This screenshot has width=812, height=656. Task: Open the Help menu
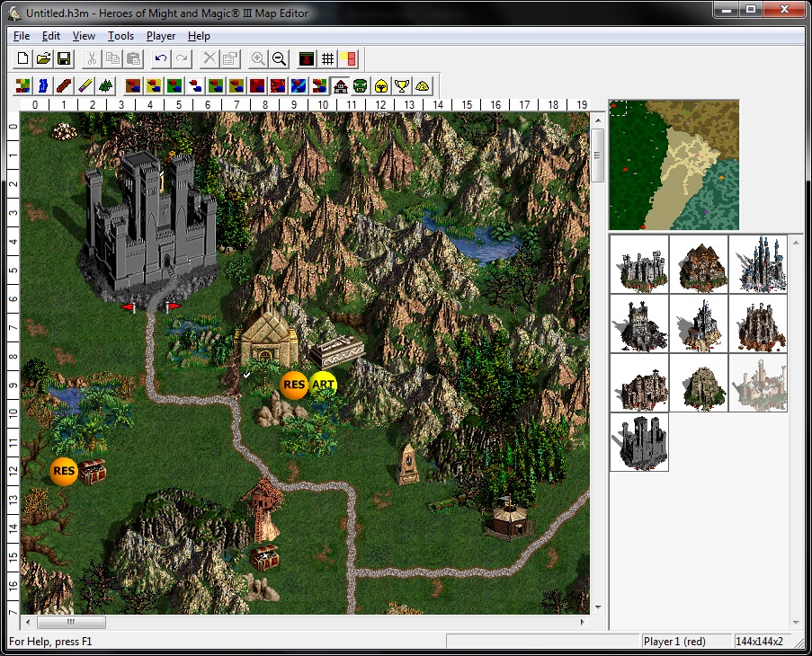click(199, 36)
